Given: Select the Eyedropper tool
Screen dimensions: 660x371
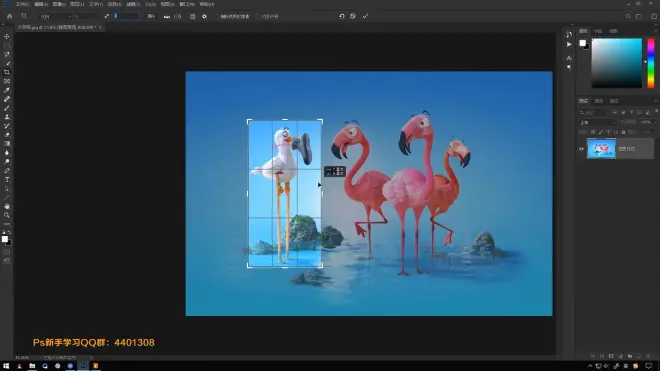Looking at the screenshot, I should tap(7, 90).
